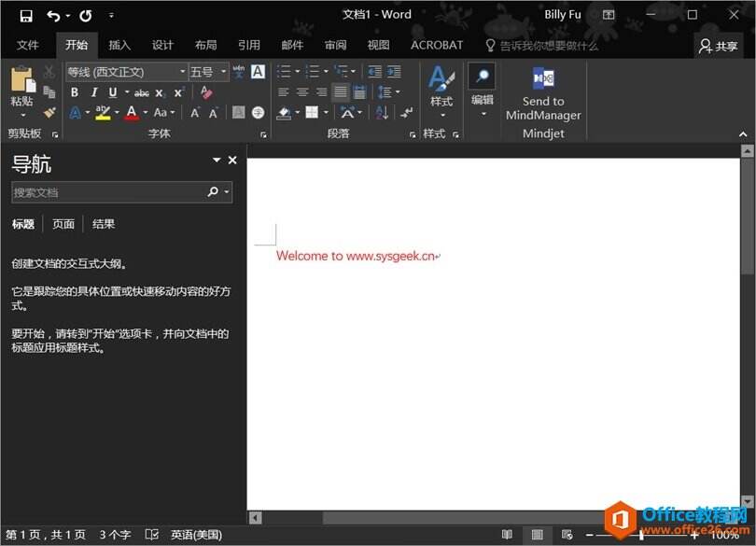The height and width of the screenshot is (546, 756).
Task: Decrease paragraph indent
Action: 374,72
